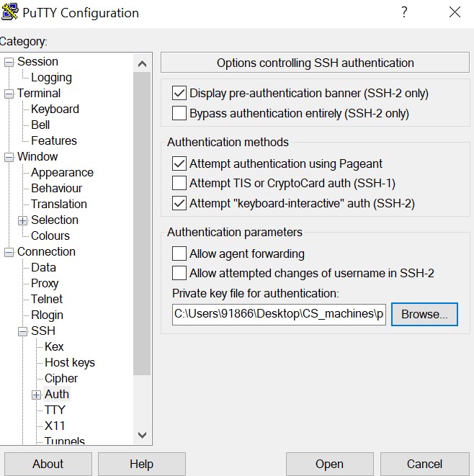Open Host keys settings category
The width and height of the screenshot is (474, 476).
click(x=70, y=363)
